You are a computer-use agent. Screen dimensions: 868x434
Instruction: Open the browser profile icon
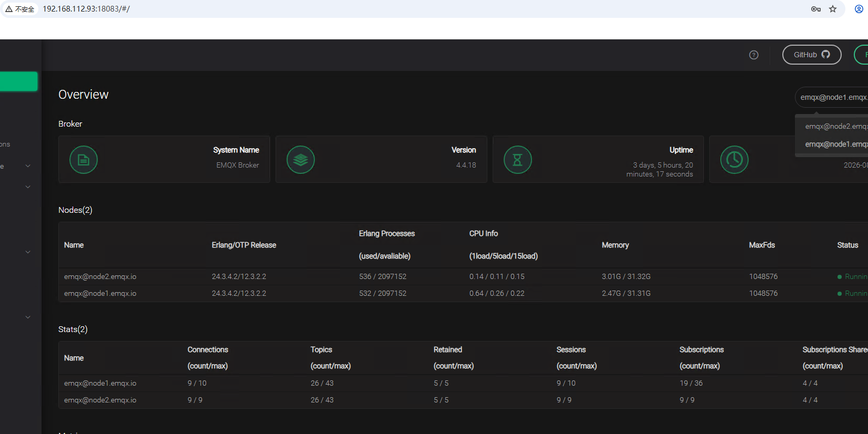(x=859, y=9)
